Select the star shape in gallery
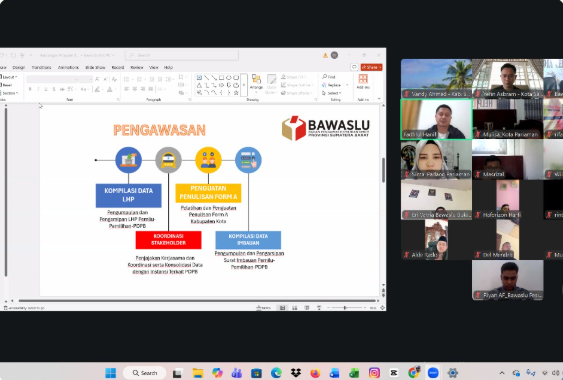The image size is (563, 380). click(x=236, y=93)
